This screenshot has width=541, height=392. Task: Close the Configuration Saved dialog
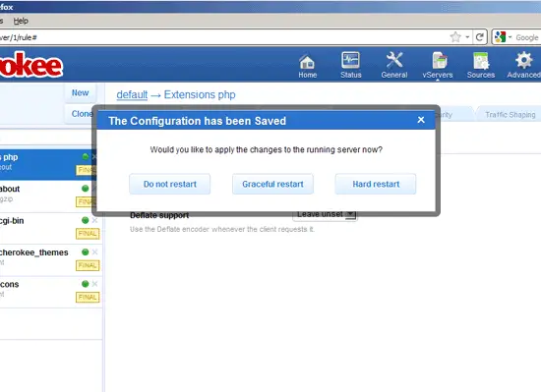coord(421,120)
